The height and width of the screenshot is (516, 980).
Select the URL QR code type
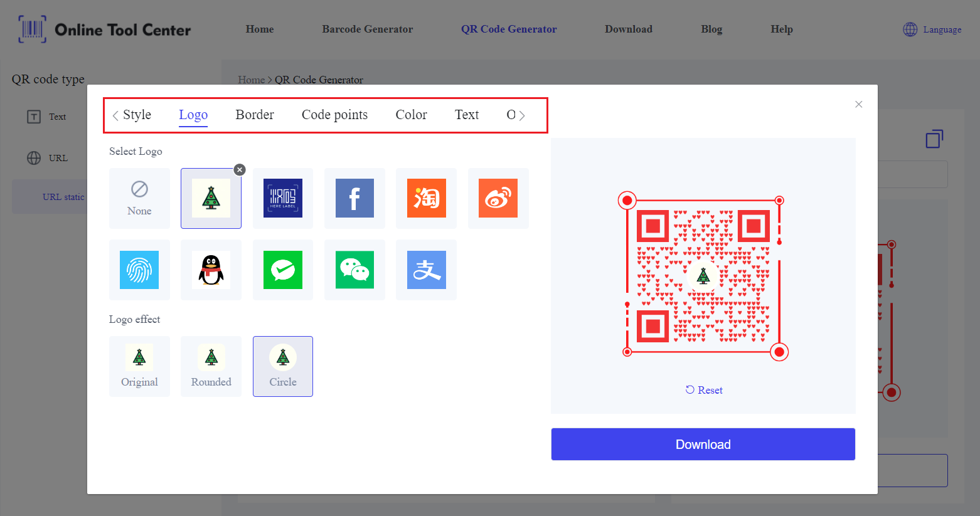coord(47,158)
